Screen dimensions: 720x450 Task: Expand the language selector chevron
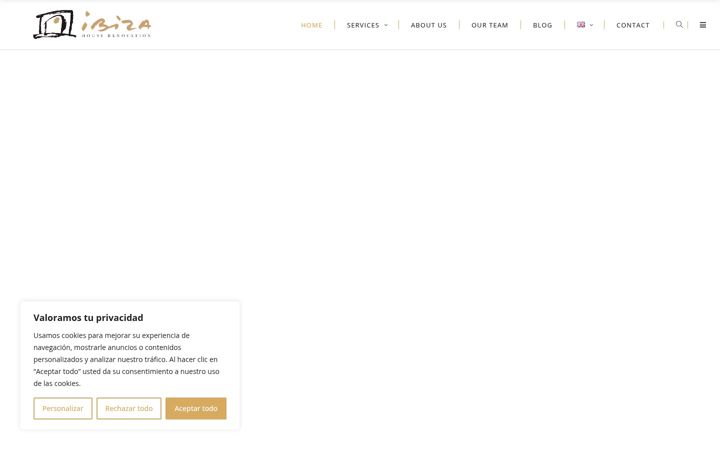tap(591, 25)
